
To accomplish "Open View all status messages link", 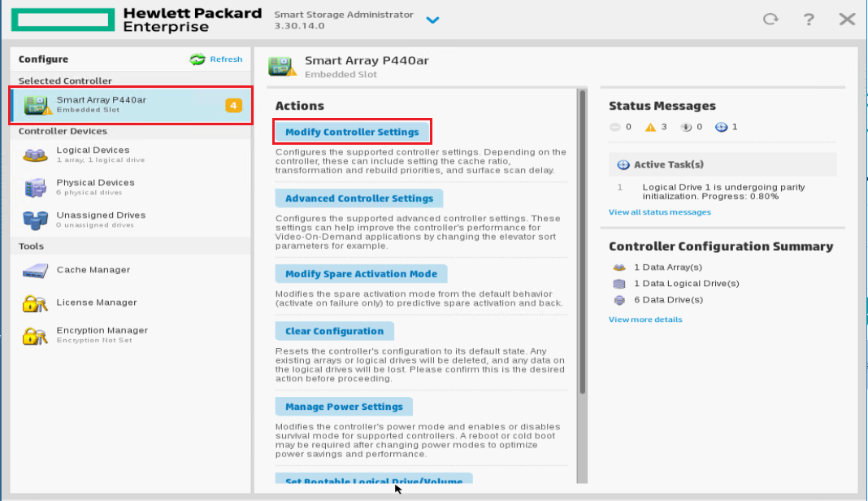I will click(660, 212).
